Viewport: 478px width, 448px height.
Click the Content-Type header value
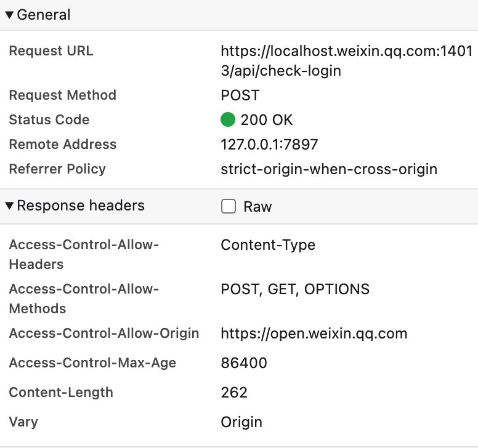[x=268, y=245]
